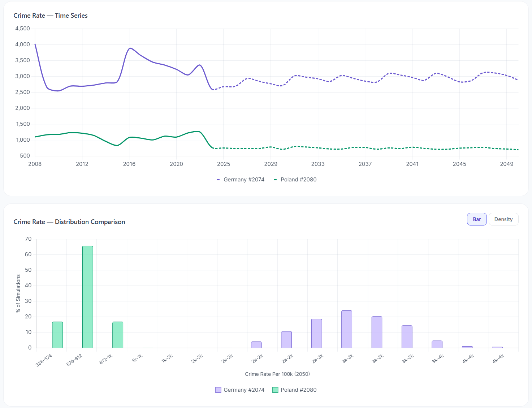The height and width of the screenshot is (408, 532).
Task: Click the Germany line start point at 2008
Action: (x=35, y=44)
